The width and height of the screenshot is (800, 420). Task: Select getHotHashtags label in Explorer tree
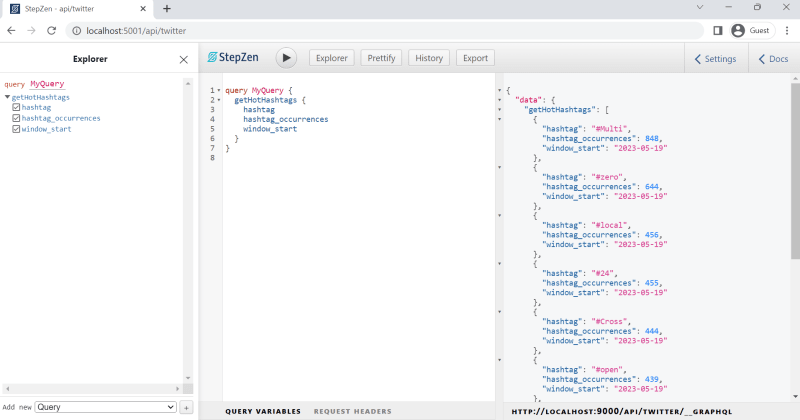[41, 97]
